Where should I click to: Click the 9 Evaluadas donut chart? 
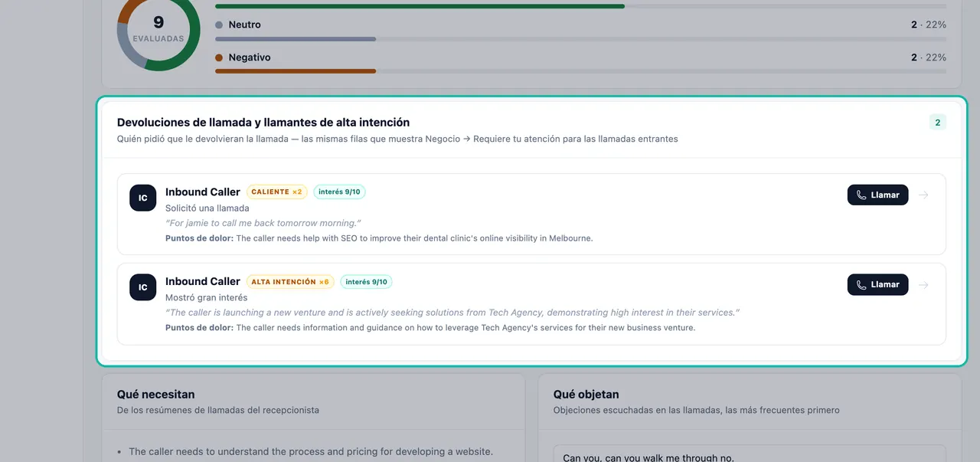pos(158,30)
